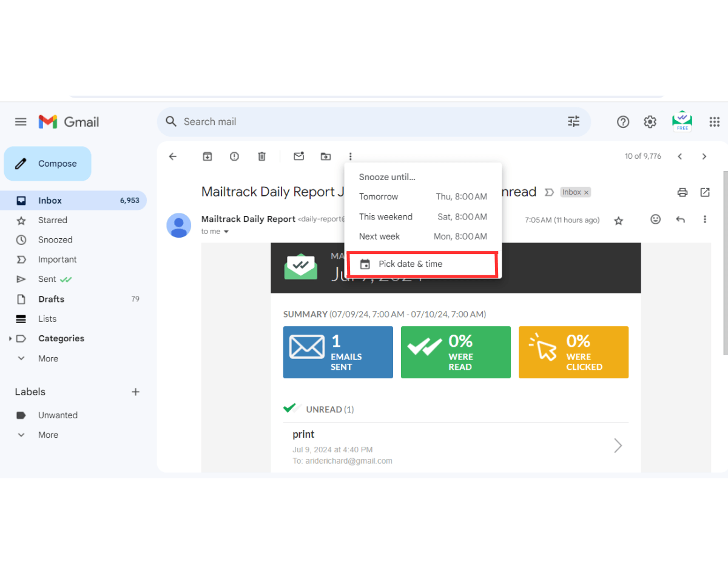
Task: Expand More under the folder list
Action: click(48, 358)
